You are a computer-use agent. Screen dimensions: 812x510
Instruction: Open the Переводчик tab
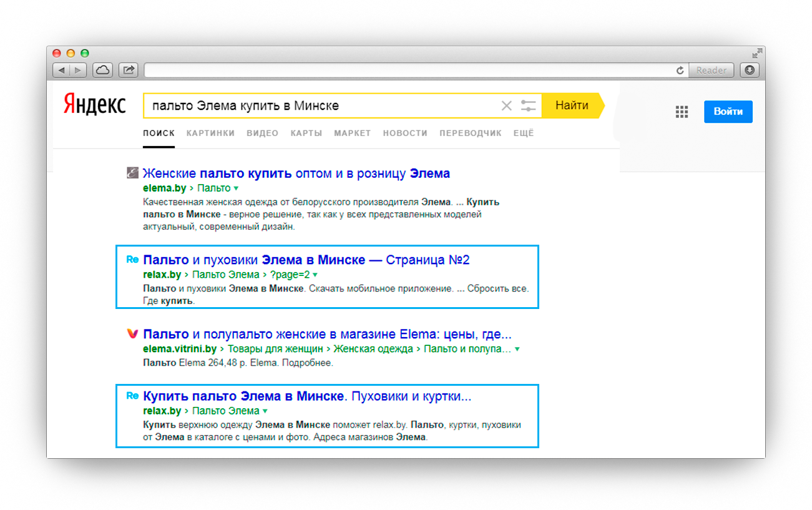(471, 133)
